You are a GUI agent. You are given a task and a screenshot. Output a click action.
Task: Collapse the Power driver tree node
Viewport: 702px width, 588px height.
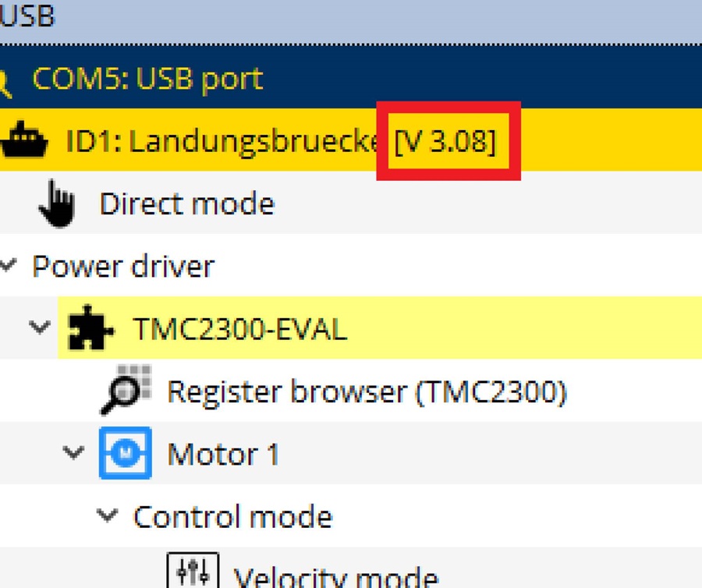coord(8,266)
